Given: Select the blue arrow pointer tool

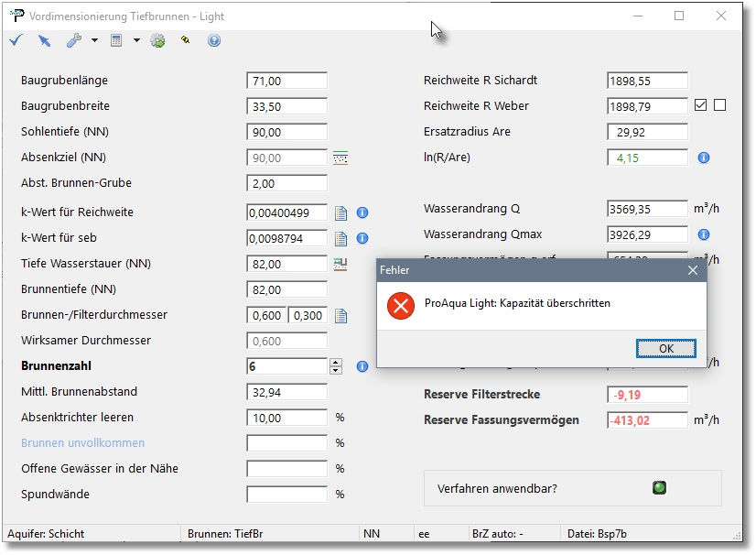Looking at the screenshot, I should [44, 40].
